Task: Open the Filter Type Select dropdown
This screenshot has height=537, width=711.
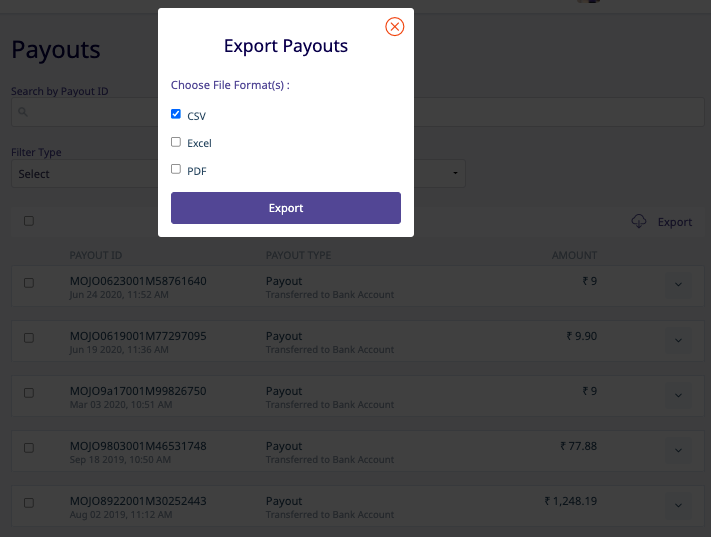Action: [x=85, y=174]
